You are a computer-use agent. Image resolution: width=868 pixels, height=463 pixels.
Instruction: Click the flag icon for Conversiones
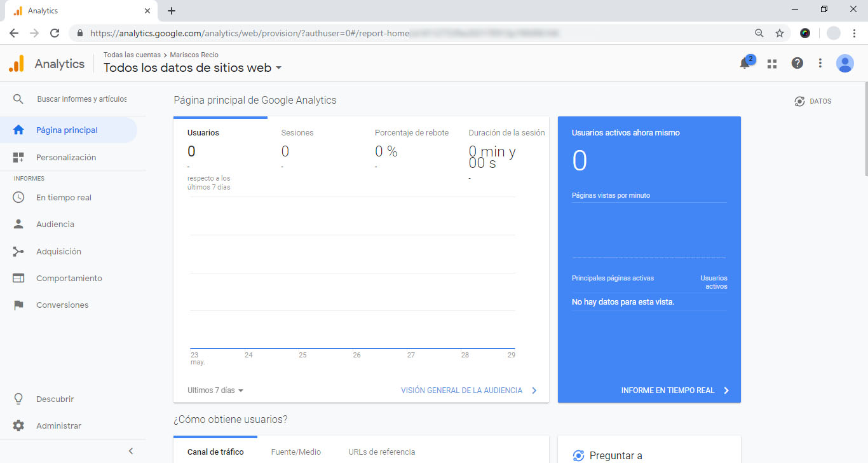[18, 305]
